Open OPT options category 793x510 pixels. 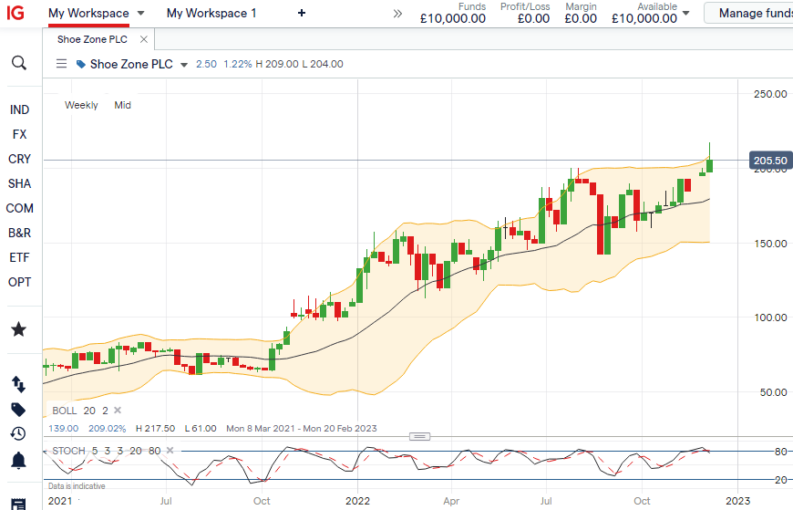(19, 282)
